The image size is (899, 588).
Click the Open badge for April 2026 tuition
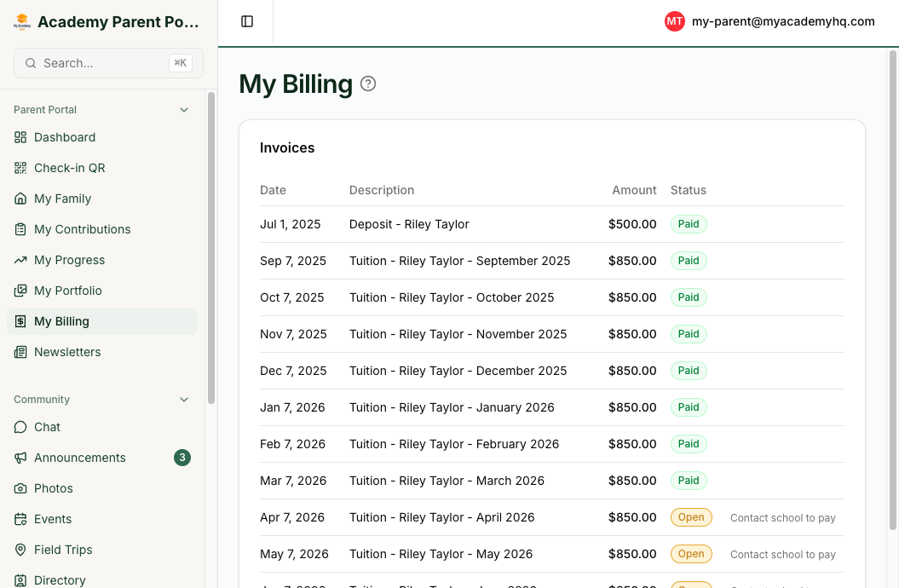point(691,517)
